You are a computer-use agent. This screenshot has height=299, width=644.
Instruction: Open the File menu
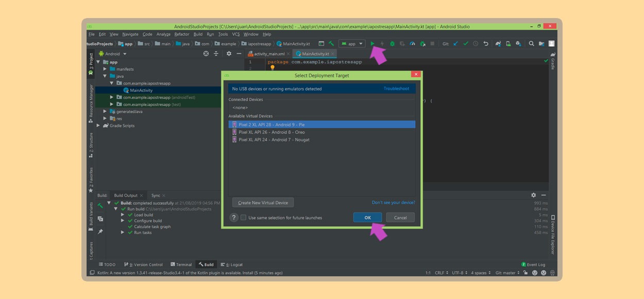pyautogui.click(x=91, y=35)
